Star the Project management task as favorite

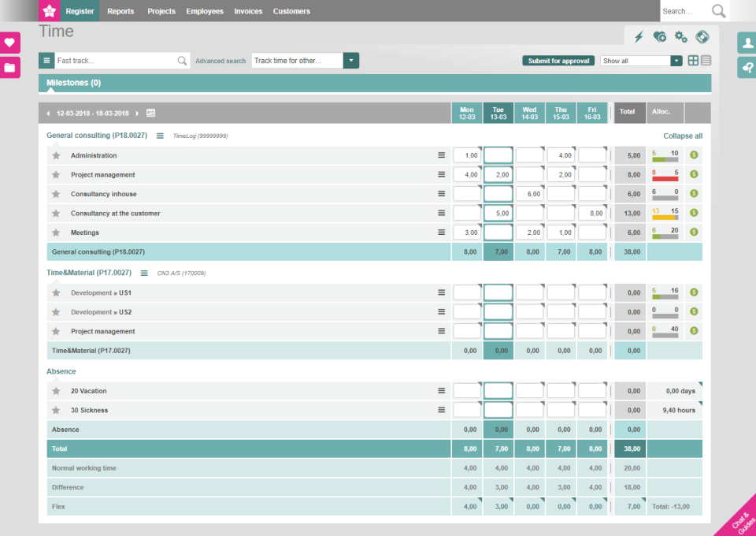tap(56, 175)
